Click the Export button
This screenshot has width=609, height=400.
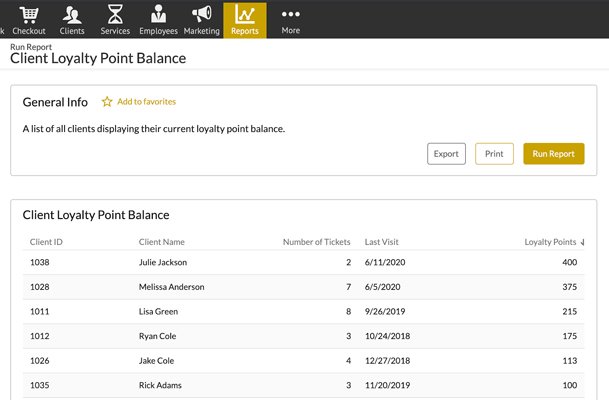(446, 154)
